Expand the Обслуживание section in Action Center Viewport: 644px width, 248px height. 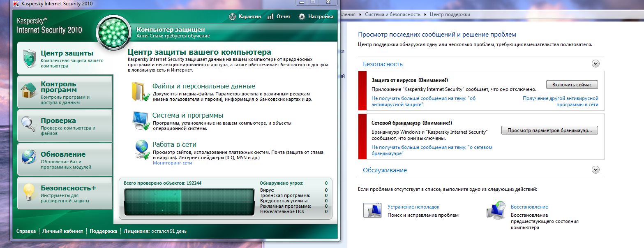point(596,169)
